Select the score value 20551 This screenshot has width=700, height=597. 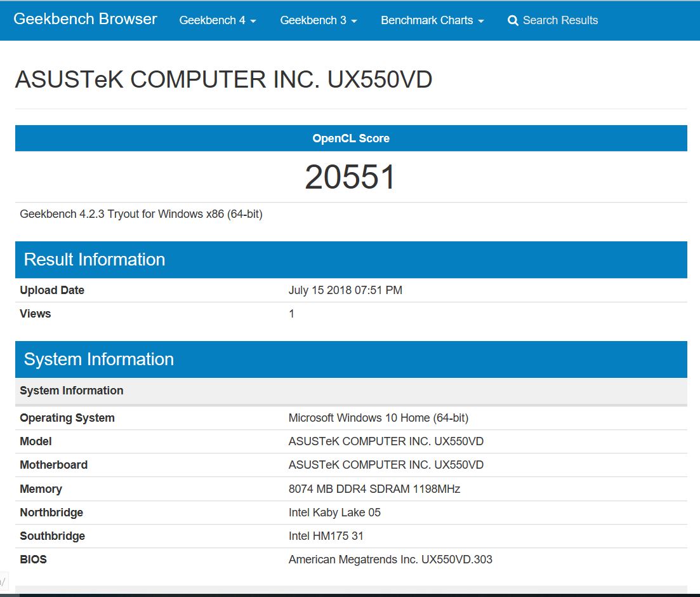[350, 177]
